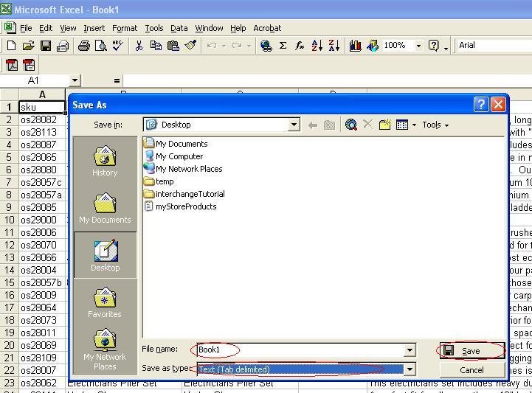532x393 pixels.
Task: Click the Save button
Action: [x=471, y=351]
